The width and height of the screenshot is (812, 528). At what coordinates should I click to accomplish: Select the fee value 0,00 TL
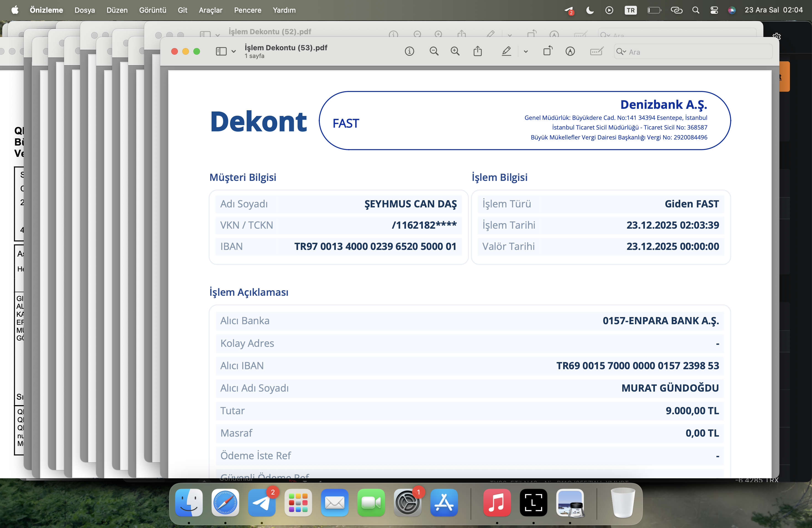(x=702, y=433)
